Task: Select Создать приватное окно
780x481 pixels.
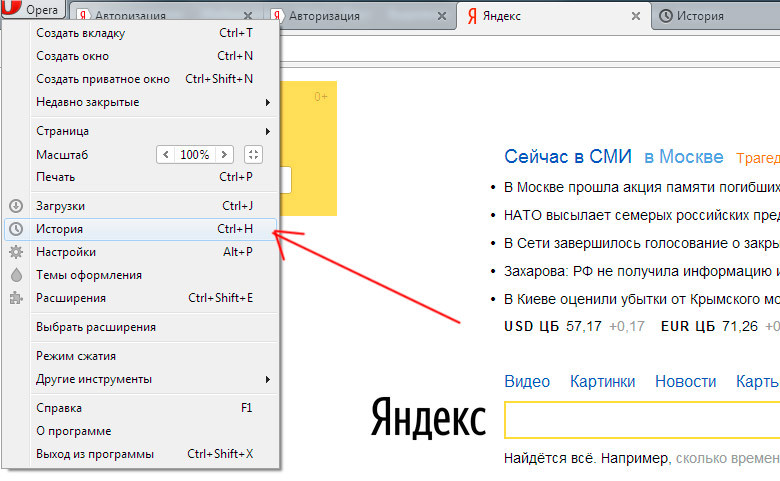Action: [x=103, y=79]
